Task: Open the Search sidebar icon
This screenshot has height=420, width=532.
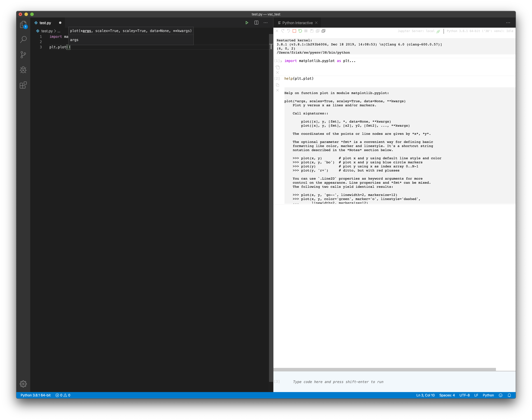Action: click(x=23, y=39)
